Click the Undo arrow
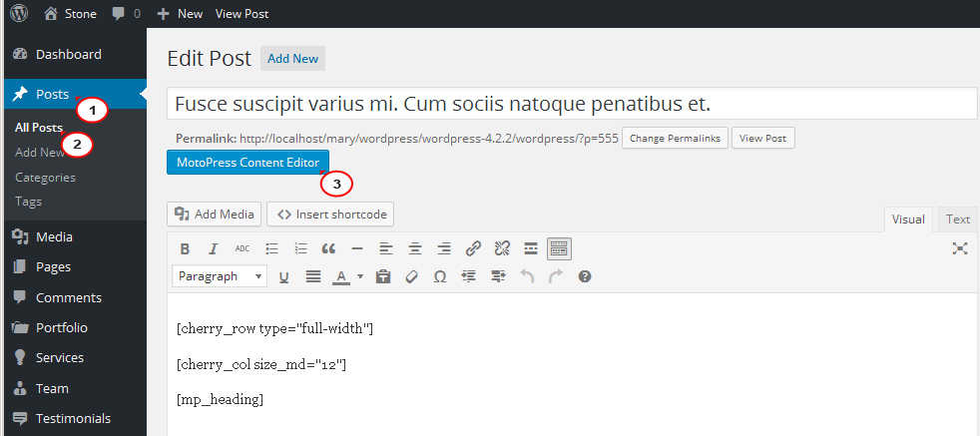This screenshot has width=980, height=436. pos(527,276)
